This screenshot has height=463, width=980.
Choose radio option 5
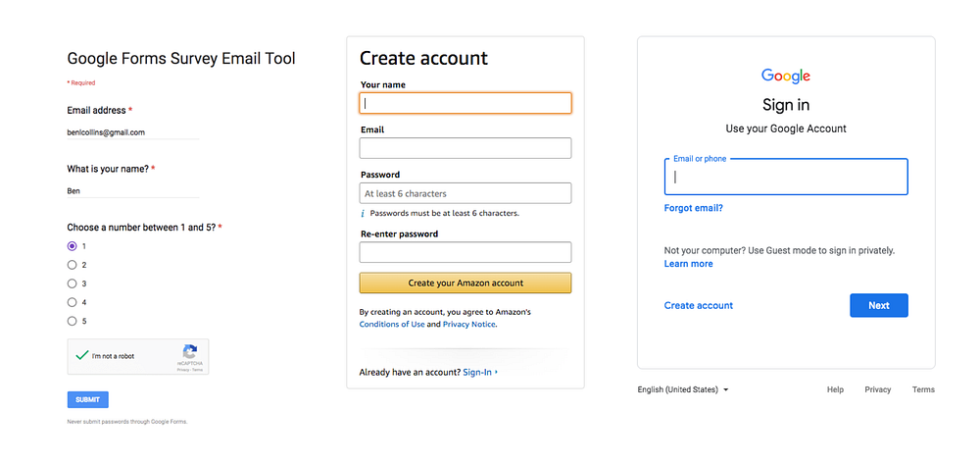72,321
